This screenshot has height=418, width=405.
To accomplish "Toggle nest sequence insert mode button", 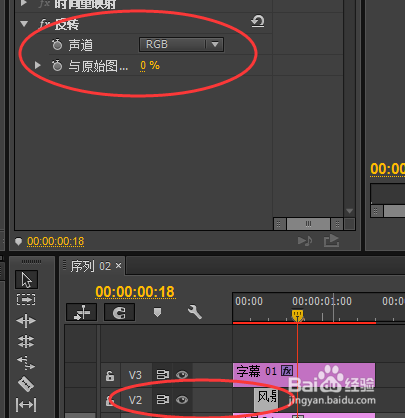I will click(82, 312).
